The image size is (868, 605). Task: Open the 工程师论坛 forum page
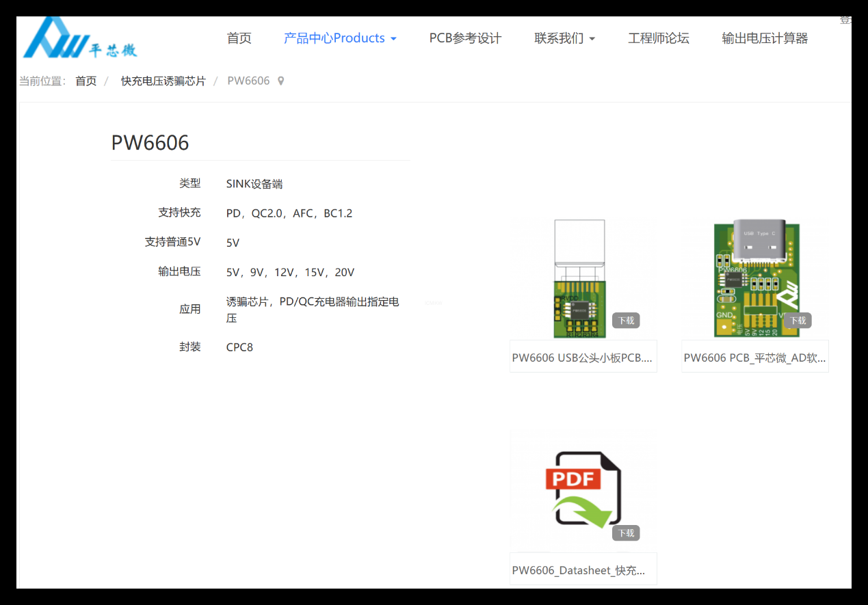pos(658,38)
